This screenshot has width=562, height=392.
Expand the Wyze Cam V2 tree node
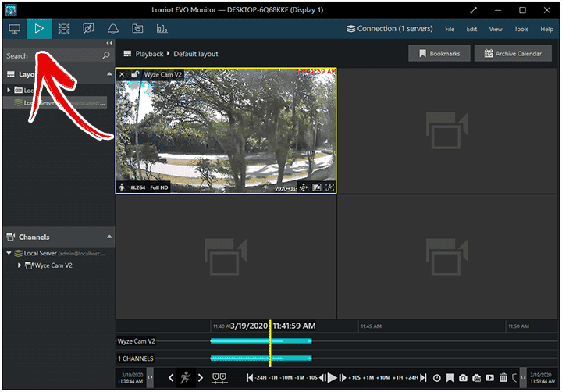coord(20,265)
